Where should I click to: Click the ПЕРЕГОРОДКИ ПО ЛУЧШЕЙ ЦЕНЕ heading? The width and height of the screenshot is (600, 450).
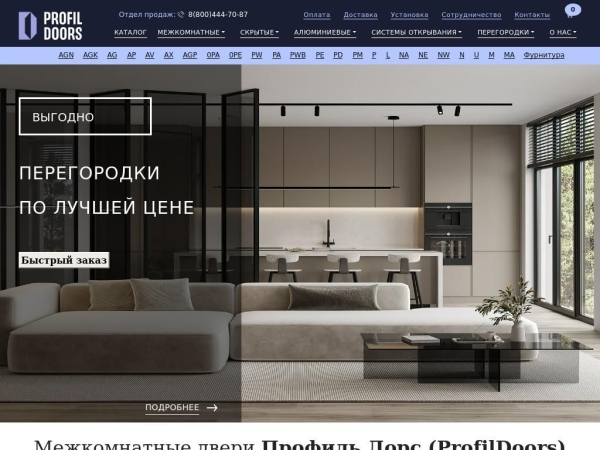[107, 190]
